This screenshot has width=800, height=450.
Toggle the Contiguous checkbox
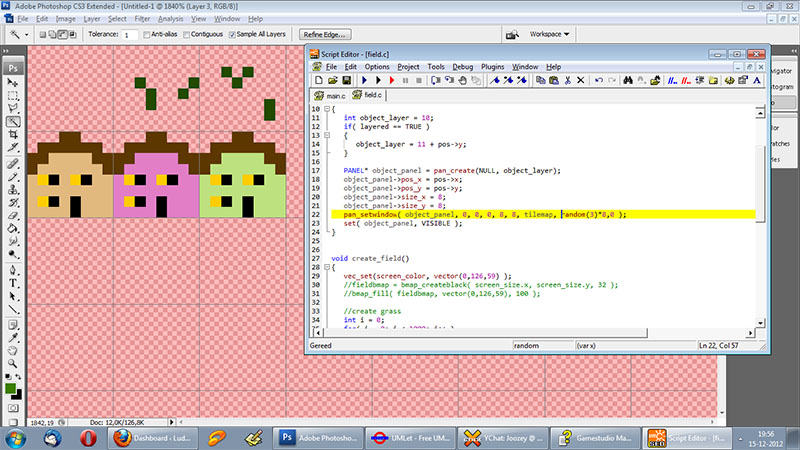(x=187, y=35)
